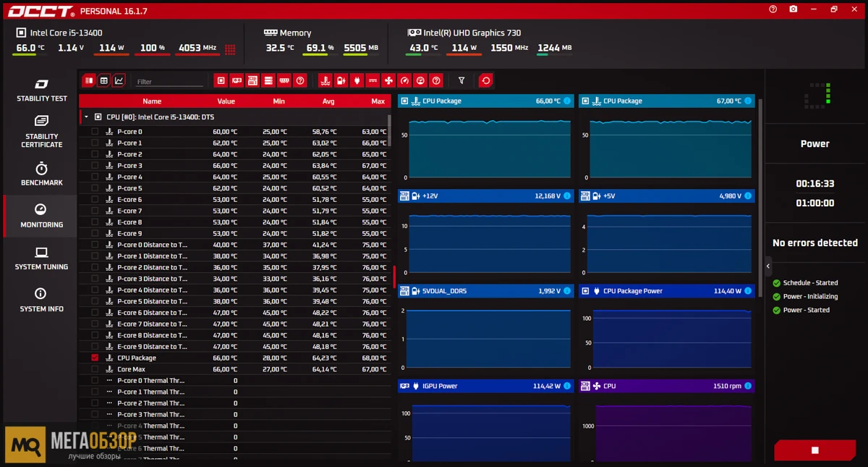868x467 pixels.
Task: Check the P-core 0 row checkbox
Action: click(95, 132)
